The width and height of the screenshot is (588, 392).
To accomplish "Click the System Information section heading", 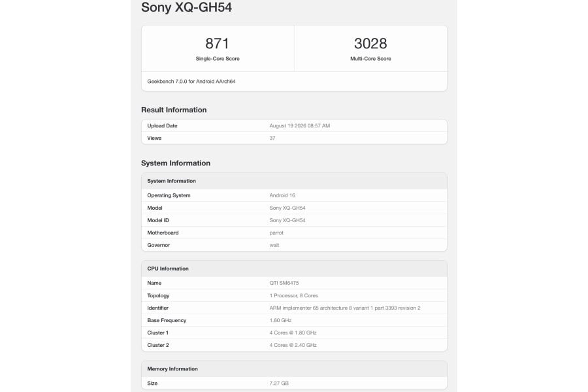I will click(x=176, y=163).
